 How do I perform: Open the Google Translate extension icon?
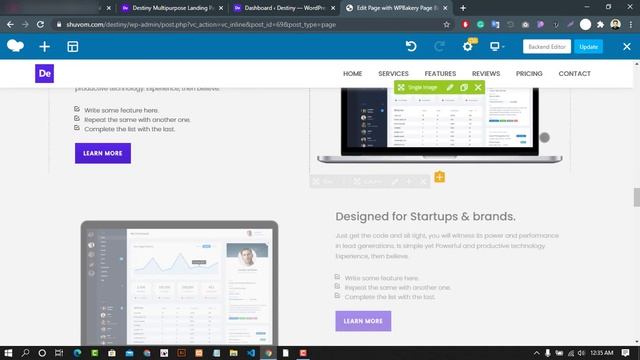coord(496,24)
